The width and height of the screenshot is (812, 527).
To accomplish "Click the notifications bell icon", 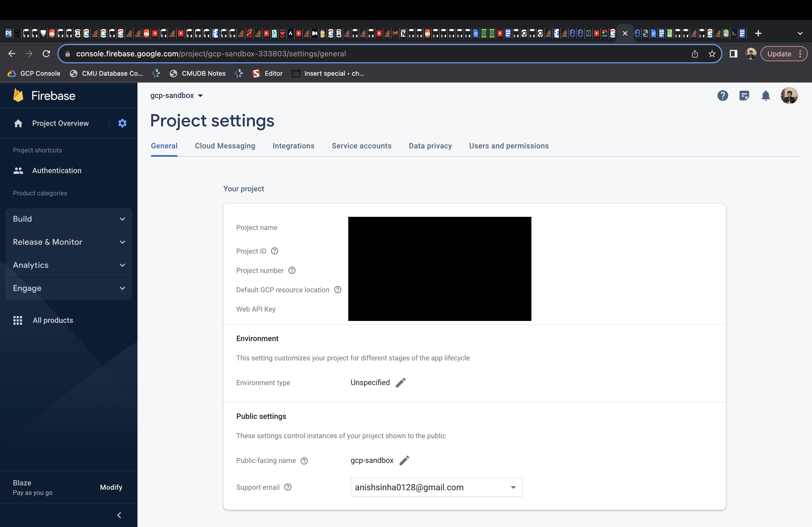I will (766, 96).
